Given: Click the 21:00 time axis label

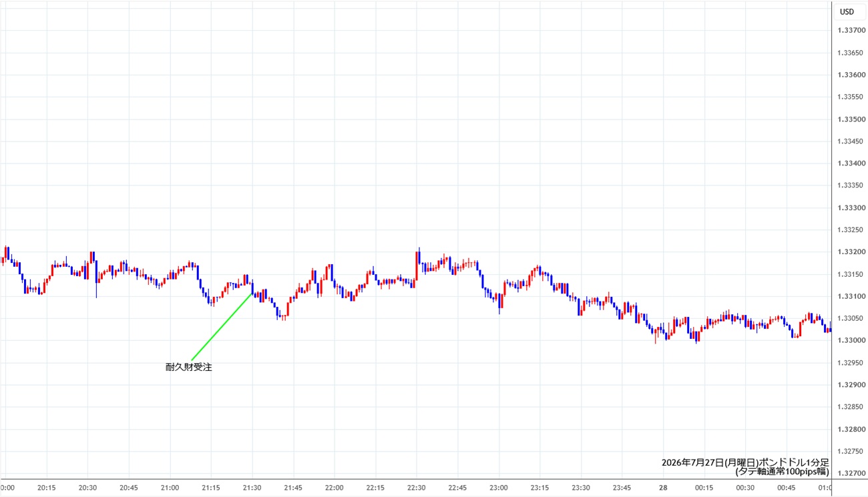Looking at the screenshot, I should (x=170, y=488).
